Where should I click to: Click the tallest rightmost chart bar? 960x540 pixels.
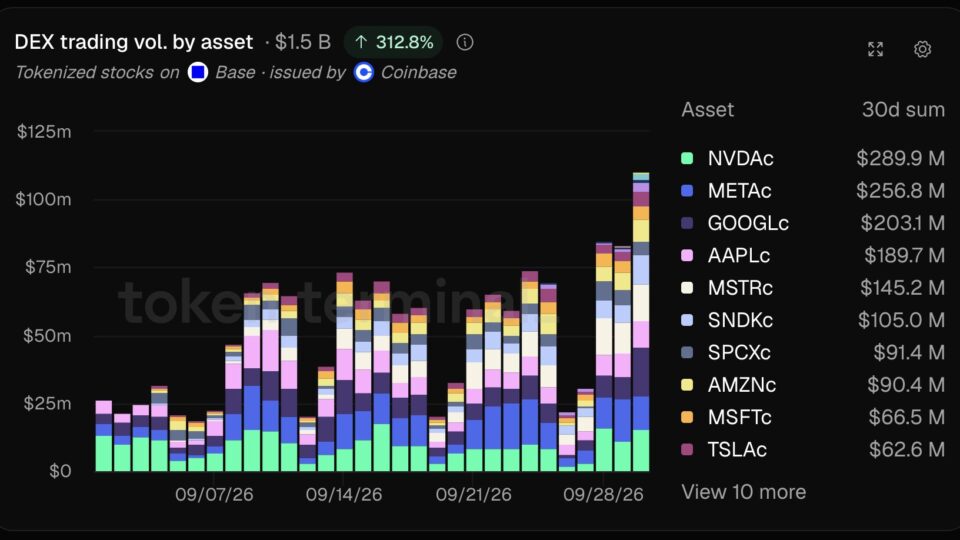(641, 322)
